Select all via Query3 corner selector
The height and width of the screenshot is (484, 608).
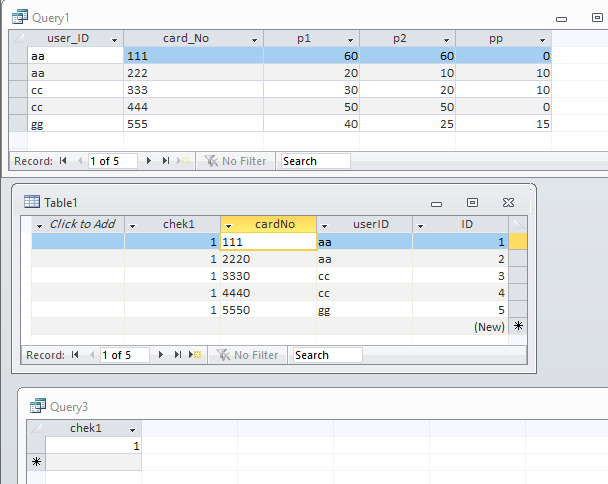[x=36, y=428]
